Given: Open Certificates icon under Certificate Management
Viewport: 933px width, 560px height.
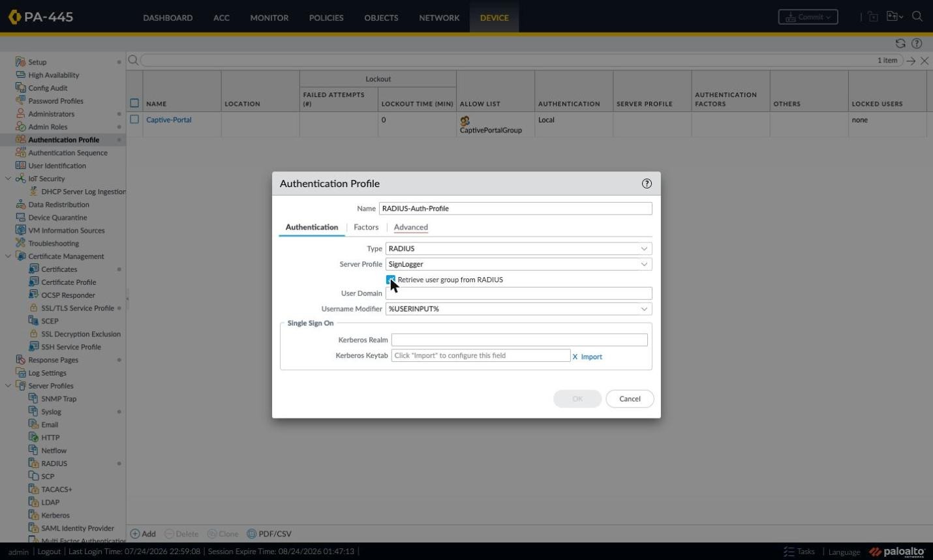Looking at the screenshot, I should [33, 269].
